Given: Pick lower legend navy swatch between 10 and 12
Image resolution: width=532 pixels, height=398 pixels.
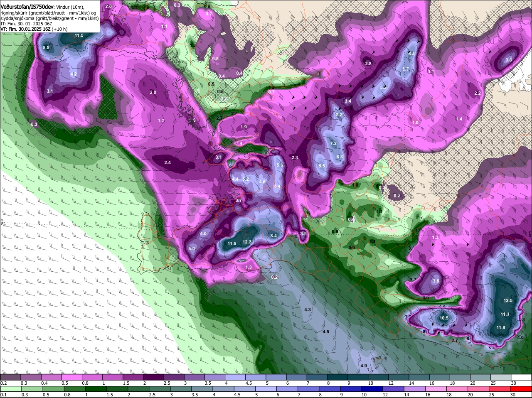Looking at the screenshot, I should click(372, 389).
